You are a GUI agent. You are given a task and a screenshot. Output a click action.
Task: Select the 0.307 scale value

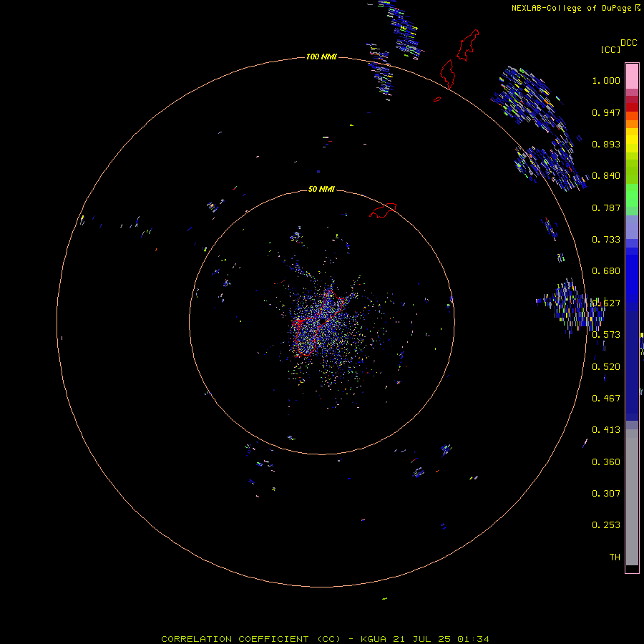606,494
